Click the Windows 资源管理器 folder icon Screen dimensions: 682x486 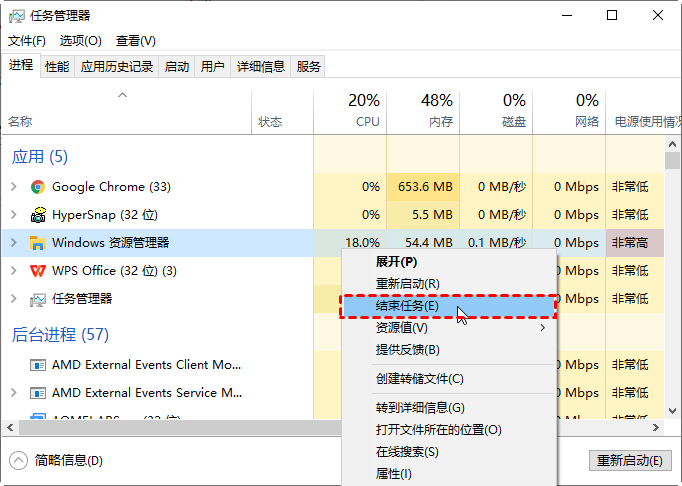pyautogui.click(x=38, y=243)
